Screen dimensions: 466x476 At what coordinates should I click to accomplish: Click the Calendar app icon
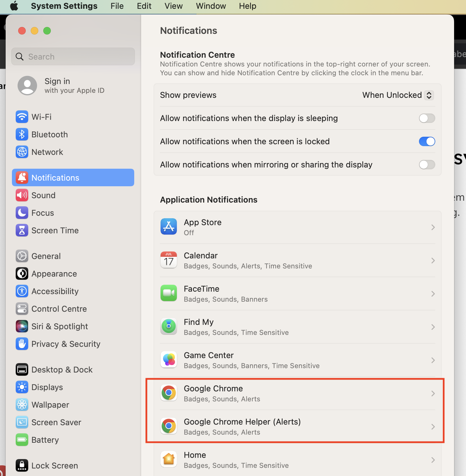pos(169,260)
